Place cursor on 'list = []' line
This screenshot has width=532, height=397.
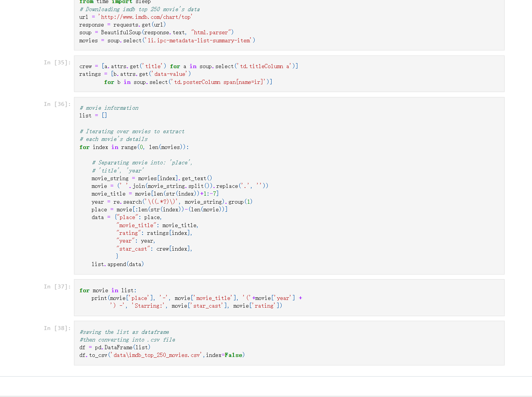pos(93,116)
